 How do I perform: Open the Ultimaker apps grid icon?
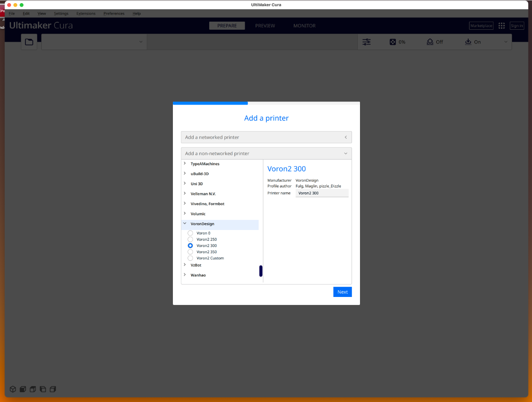pos(501,26)
